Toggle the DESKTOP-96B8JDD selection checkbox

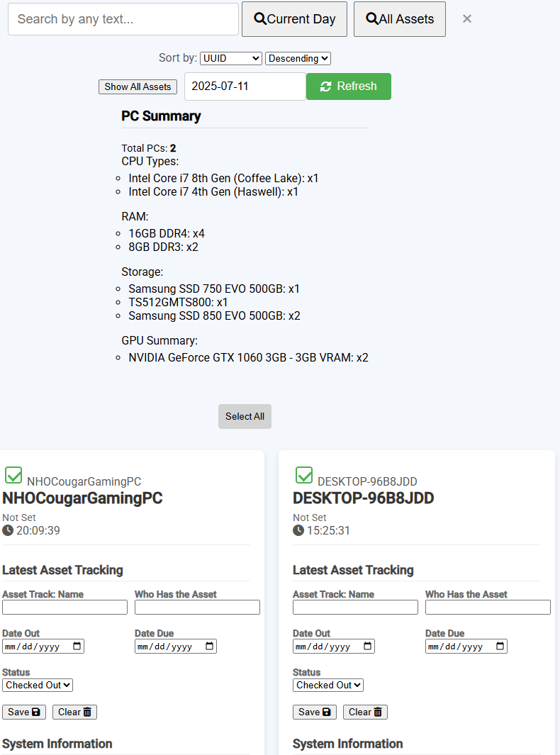pyautogui.click(x=304, y=475)
